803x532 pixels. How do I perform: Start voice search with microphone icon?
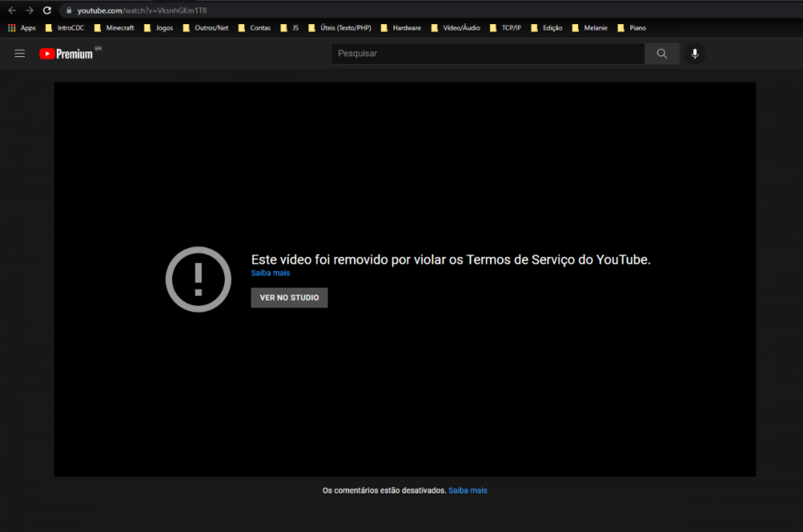695,53
